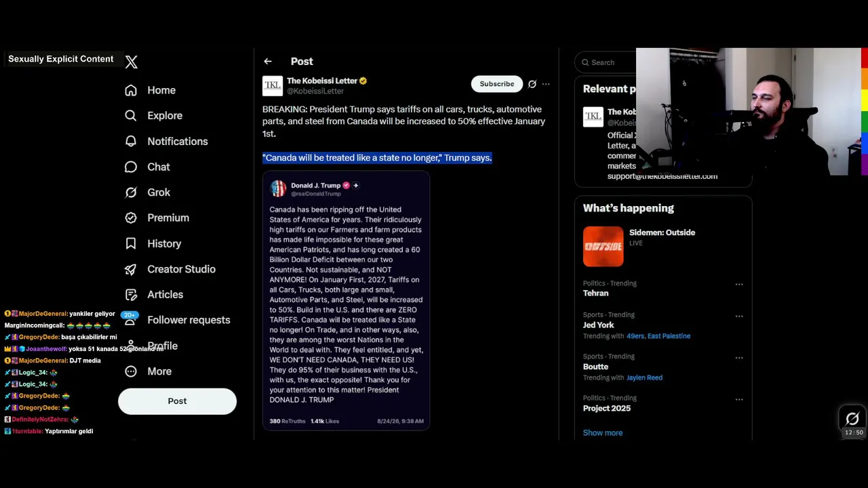Focus the Search input field

[x=607, y=62]
